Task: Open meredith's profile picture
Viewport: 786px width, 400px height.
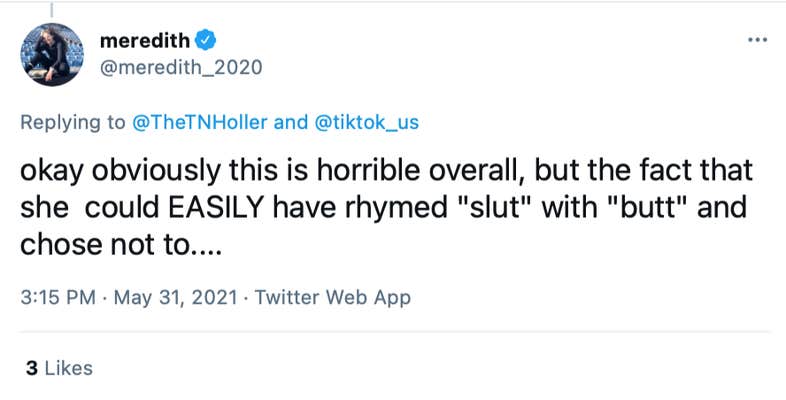Action: [x=51, y=54]
